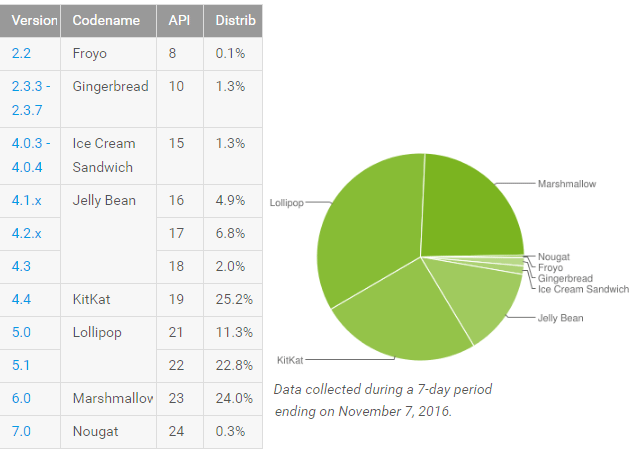
Task: Open the 2.2 version link
Action: point(21,53)
